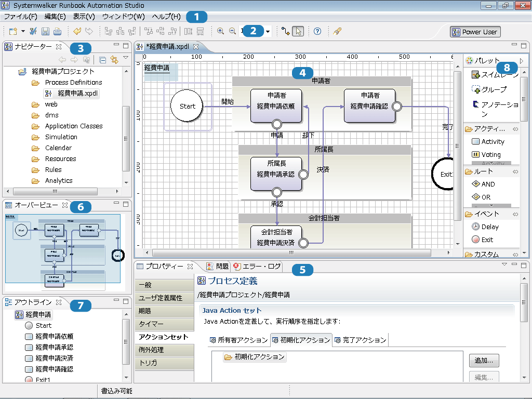
Task: Toggle the Power User mode button
Action: point(475,32)
